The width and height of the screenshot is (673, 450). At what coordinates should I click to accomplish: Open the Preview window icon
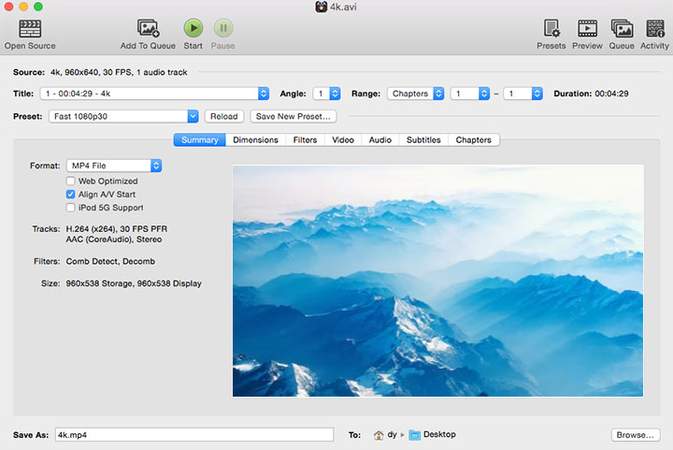click(x=587, y=28)
